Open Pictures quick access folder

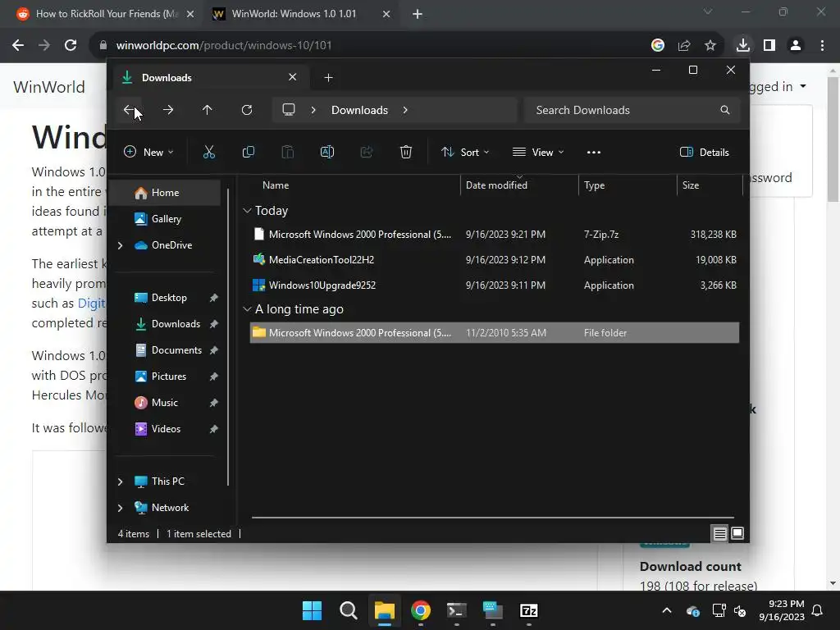169,376
